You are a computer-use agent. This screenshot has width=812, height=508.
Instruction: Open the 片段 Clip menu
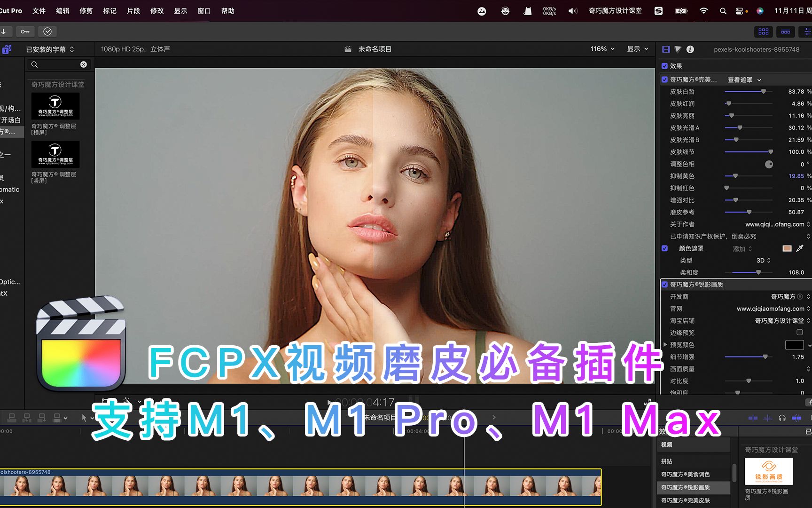coord(133,11)
